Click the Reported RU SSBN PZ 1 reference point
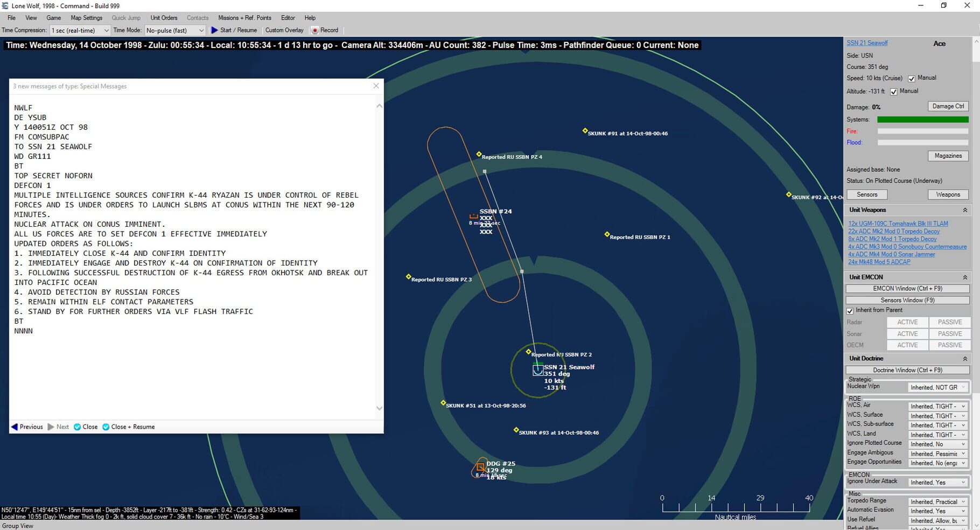Image resolution: width=980 pixels, height=530 pixels. [607, 234]
